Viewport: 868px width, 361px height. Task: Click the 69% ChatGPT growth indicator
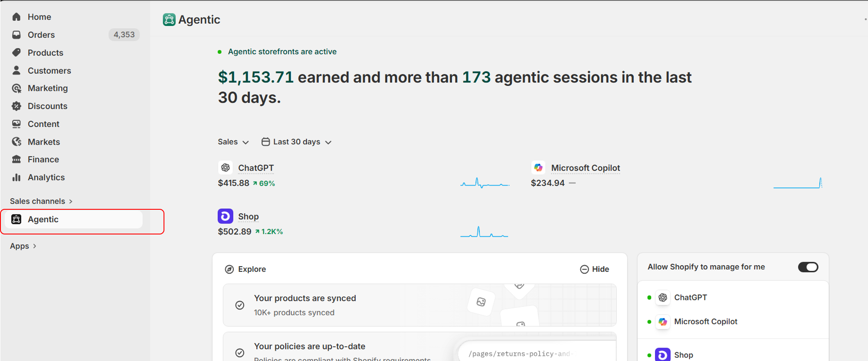(264, 184)
